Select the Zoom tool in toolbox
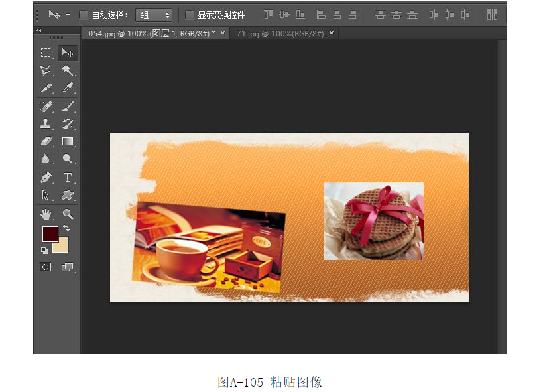This screenshot has width=547, height=392. click(x=67, y=214)
